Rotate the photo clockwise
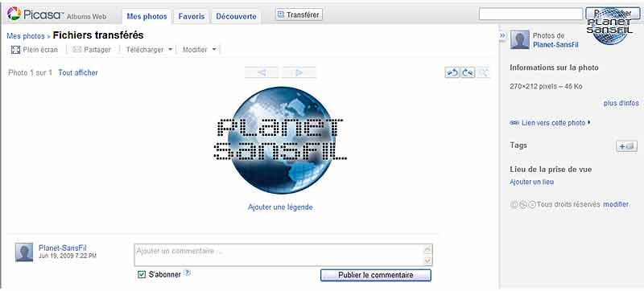 (468, 72)
